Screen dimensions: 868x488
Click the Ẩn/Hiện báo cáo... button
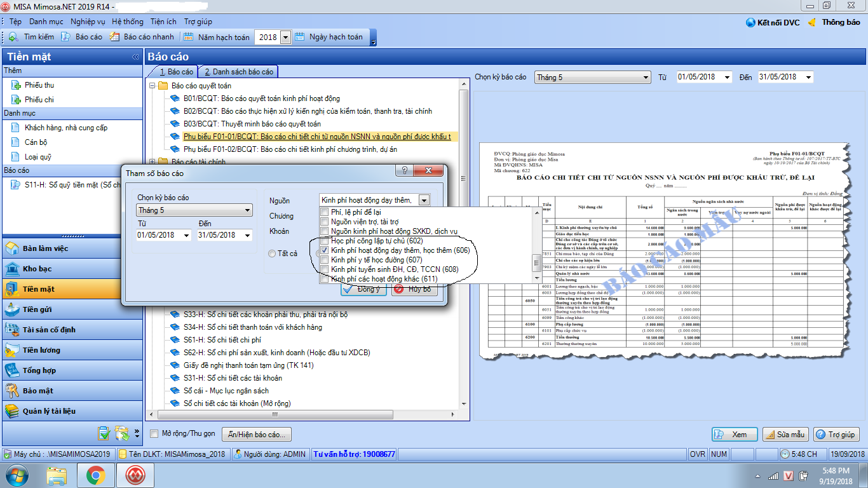pyautogui.click(x=257, y=435)
